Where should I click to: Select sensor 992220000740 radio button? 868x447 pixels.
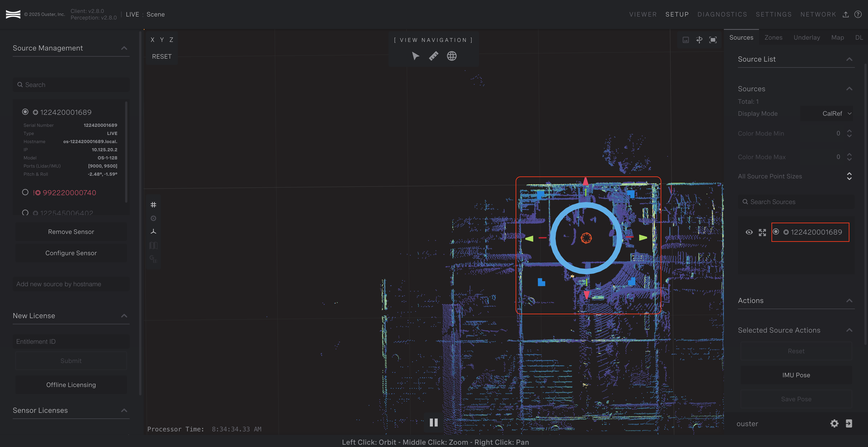click(25, 192)
